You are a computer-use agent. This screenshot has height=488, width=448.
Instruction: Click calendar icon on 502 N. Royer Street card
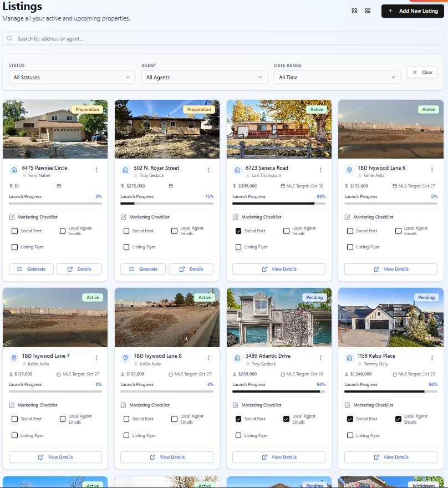tap(171, 186)
